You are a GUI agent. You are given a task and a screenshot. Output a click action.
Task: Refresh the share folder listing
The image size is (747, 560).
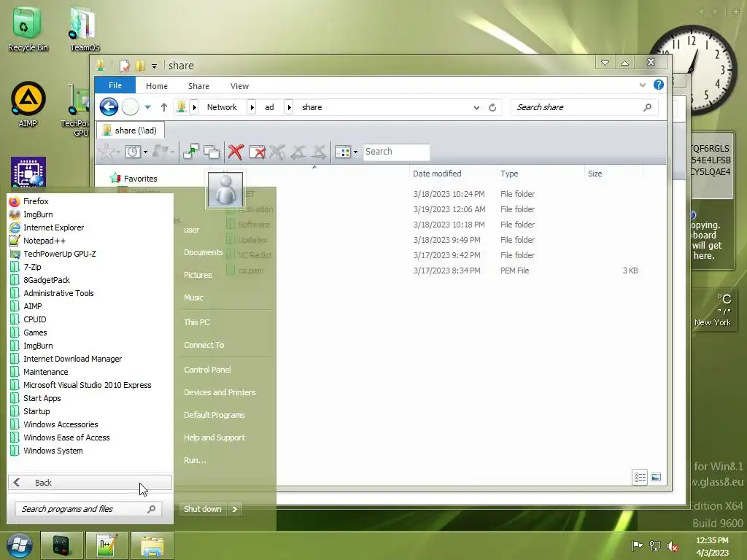492,108
